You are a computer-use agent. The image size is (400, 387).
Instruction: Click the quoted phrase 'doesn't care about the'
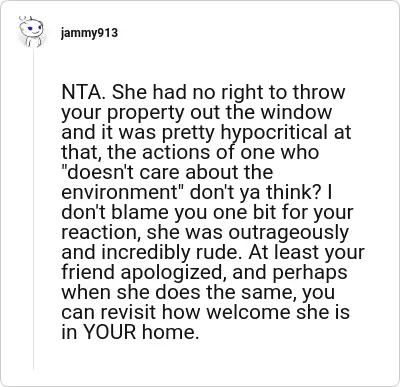pos(167,172)
